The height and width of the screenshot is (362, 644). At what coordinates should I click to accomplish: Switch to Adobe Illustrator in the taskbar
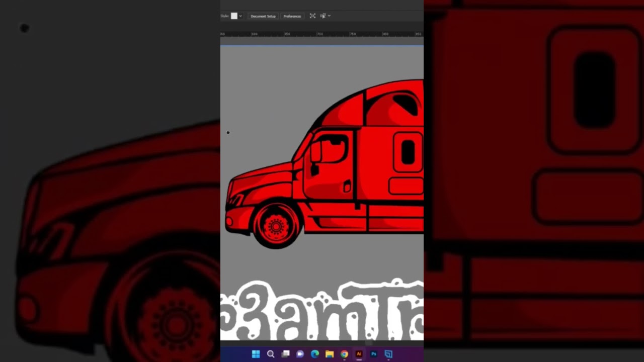point(359,354)
